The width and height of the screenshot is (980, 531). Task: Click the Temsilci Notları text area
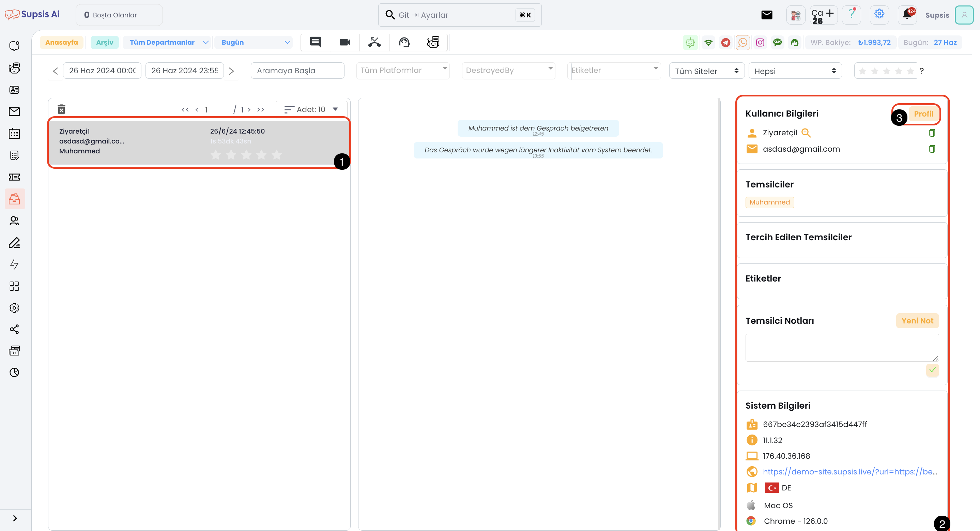click(842, 348)
